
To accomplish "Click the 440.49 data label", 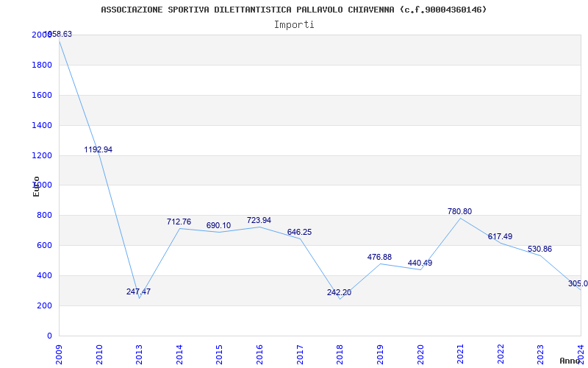I will 420,263.
